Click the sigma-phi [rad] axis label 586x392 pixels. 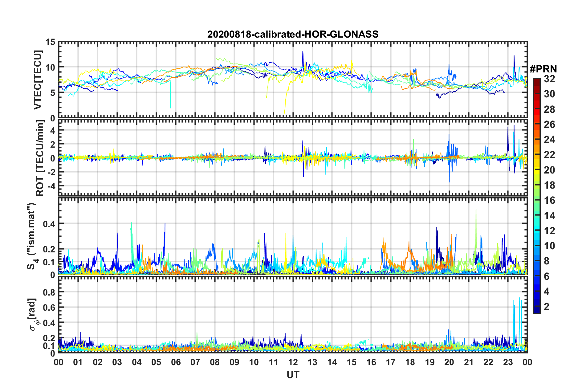pyautogui.click(x=34, y=314)
